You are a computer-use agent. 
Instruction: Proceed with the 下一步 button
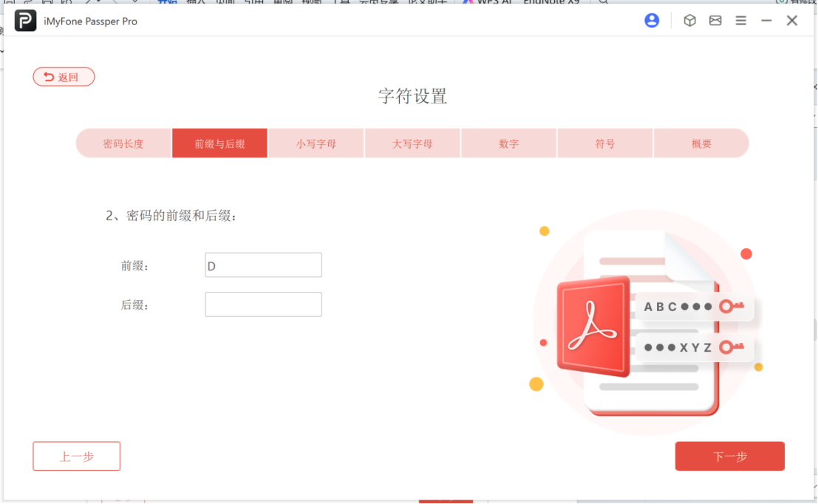pos(730,456)
